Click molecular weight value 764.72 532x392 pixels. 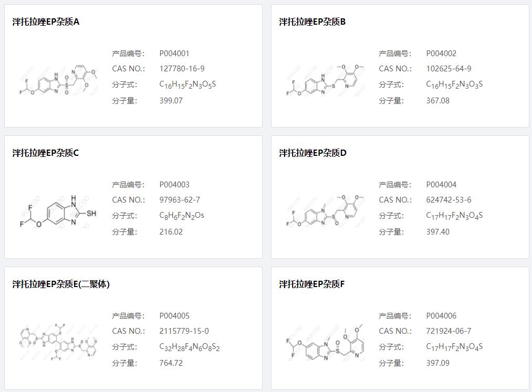point(171,363)
